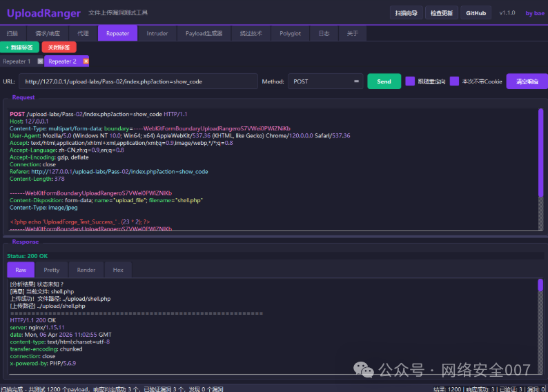Toggle the 跟随重定向 checkbox
548x392 pixels.
click(410, 81)
